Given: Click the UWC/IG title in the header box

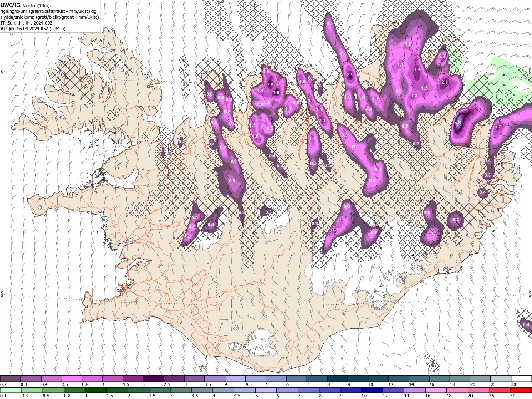Looking at the screenshot, I should 11,5.
